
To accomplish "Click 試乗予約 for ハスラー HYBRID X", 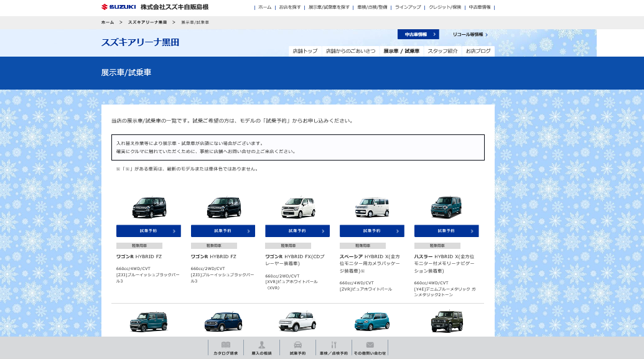I will click(x=447, y=231).
